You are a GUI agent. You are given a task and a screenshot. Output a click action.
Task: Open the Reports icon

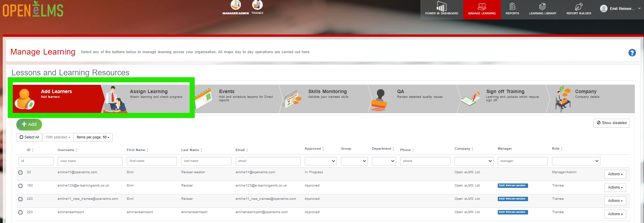coord(512,6)
